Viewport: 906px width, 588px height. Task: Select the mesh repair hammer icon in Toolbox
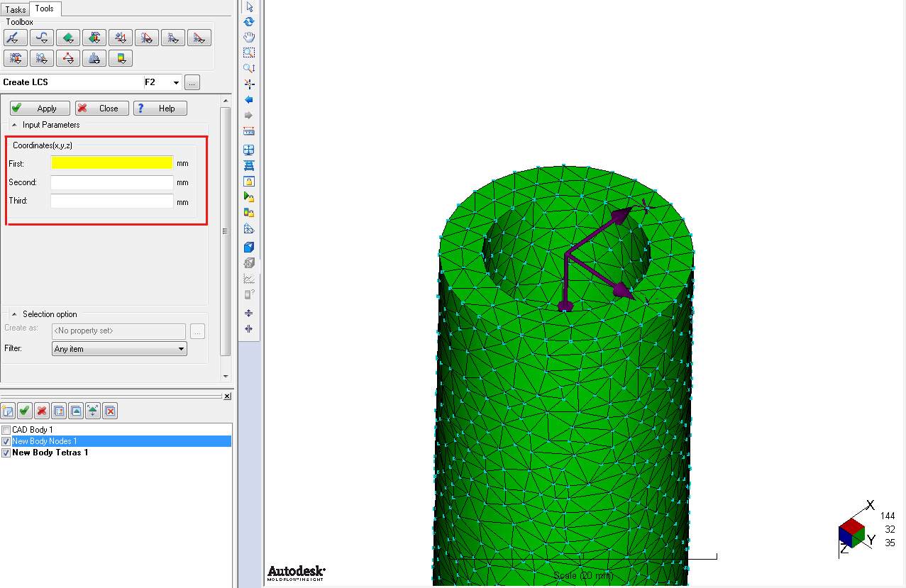pos(15,58)
